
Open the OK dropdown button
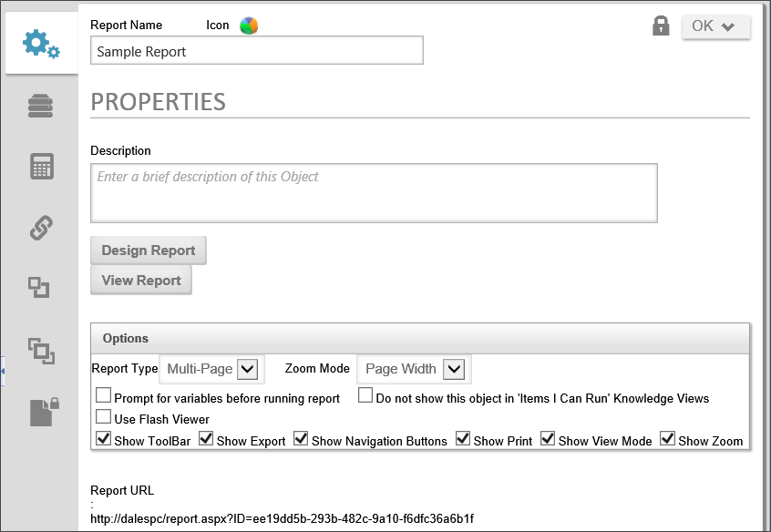click(715, 26)
